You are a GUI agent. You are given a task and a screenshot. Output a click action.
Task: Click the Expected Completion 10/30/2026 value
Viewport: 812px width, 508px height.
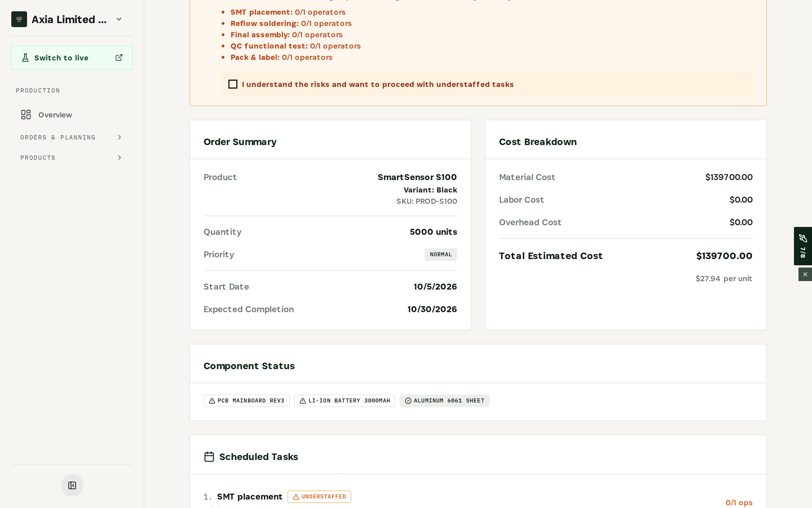click(432, 309)
